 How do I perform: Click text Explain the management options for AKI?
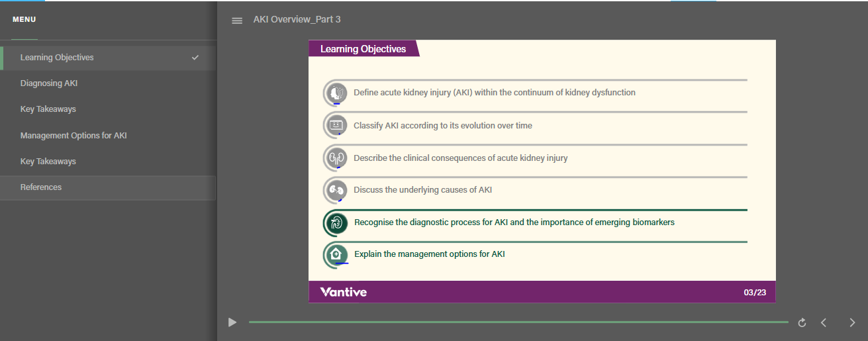[429, 254]
